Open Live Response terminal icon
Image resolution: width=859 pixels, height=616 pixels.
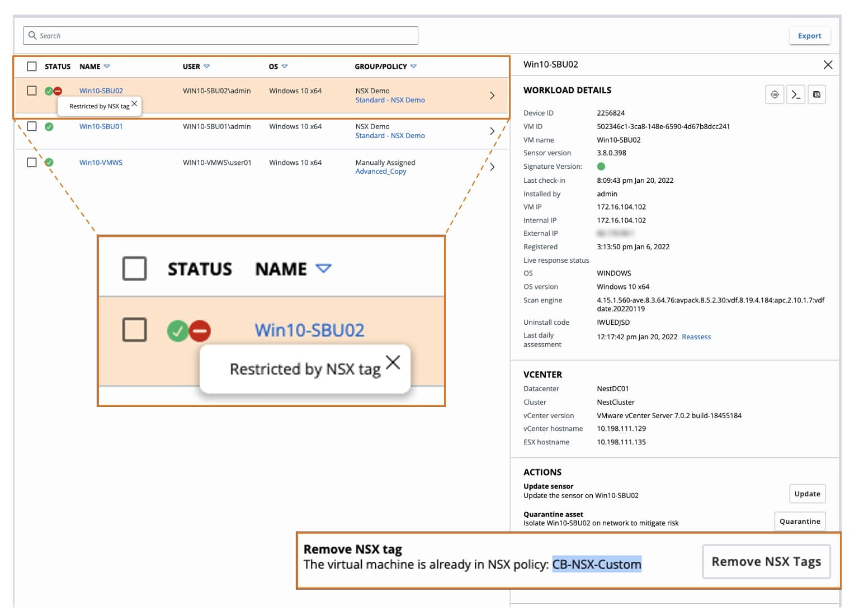point(795,94)
